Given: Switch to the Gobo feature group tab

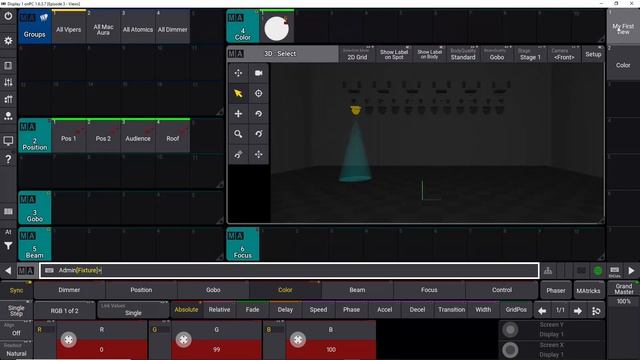Looking at the screenshot, I should [x=213, y=290].
